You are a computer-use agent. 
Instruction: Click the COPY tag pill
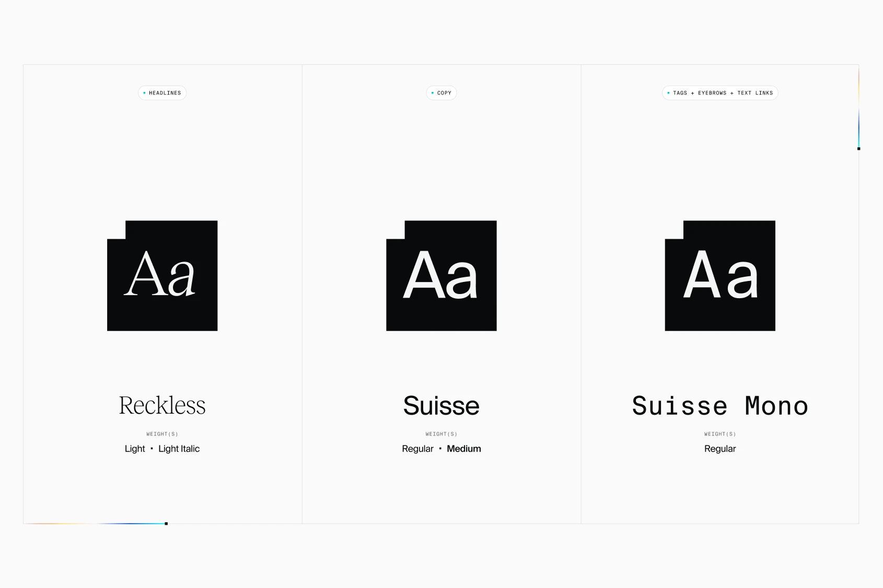click(442, 93)
